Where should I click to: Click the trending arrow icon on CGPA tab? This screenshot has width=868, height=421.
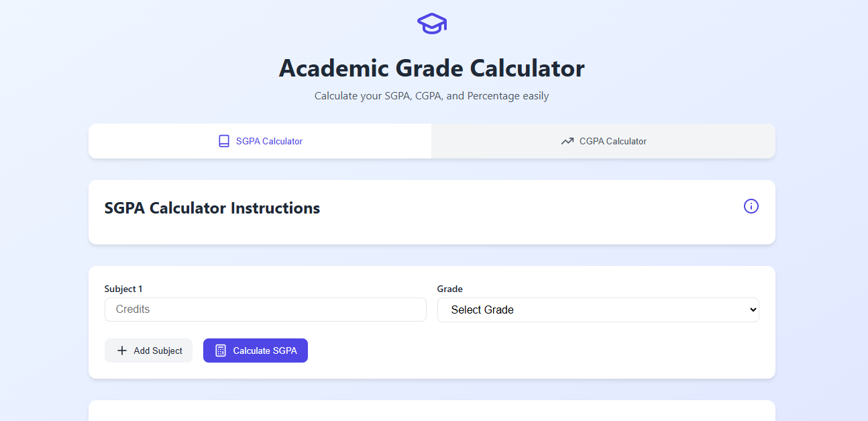(x=565, y=141)
